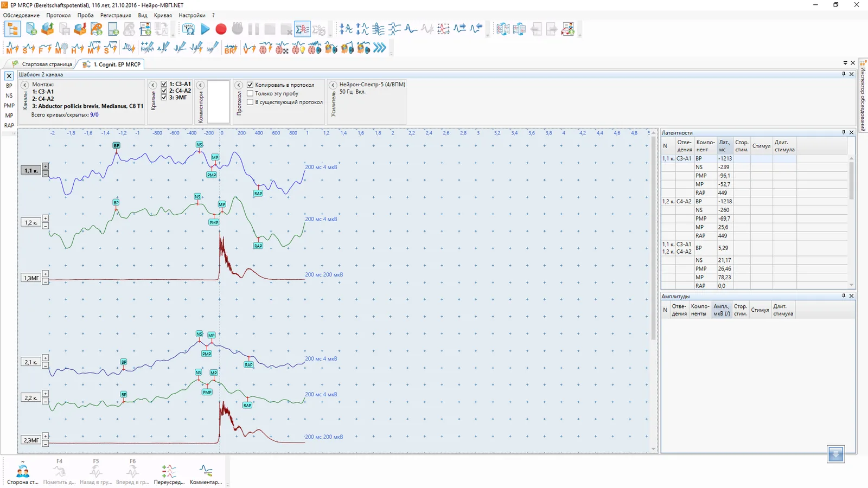Select the brain with checkerboard icon
868x488 pixels.
282,48
